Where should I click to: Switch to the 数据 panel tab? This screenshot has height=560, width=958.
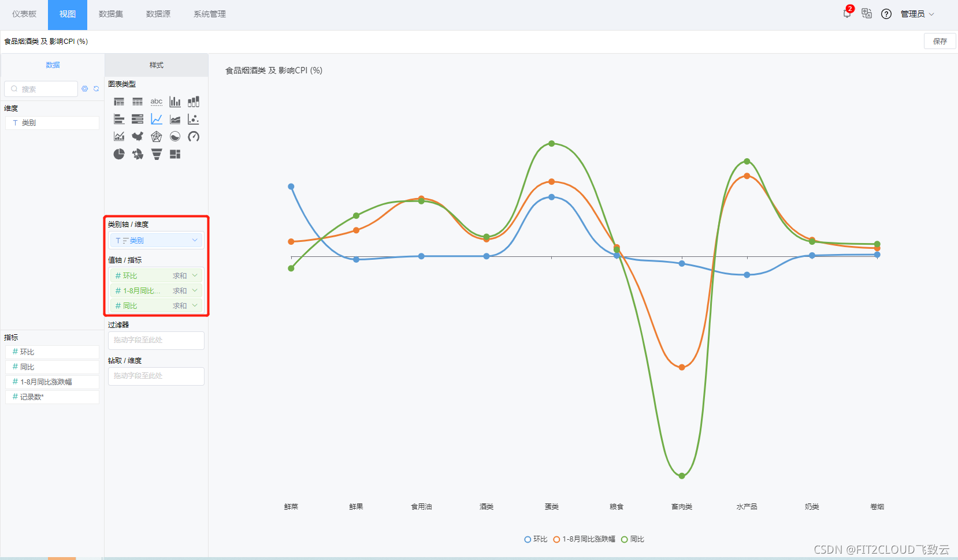point(53,65)
